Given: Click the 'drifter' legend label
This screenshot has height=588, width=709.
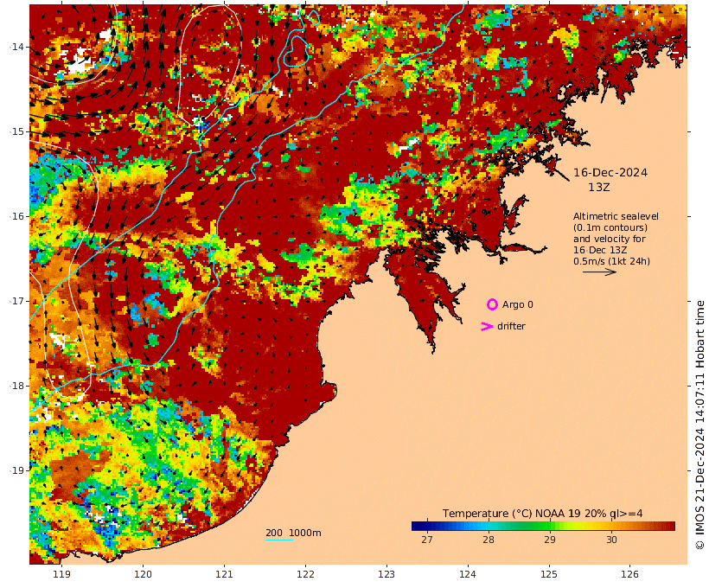Looking at the screenshot, I should (511, 326).
